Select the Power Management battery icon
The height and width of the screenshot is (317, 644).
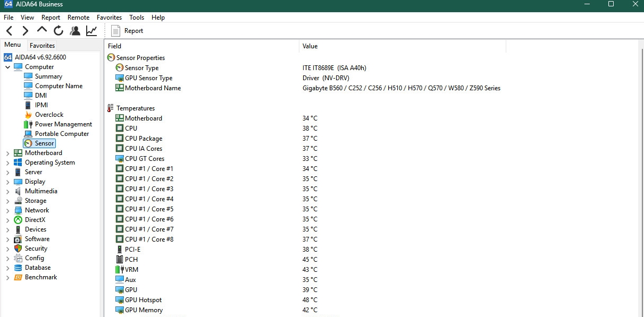pos(28,124)
